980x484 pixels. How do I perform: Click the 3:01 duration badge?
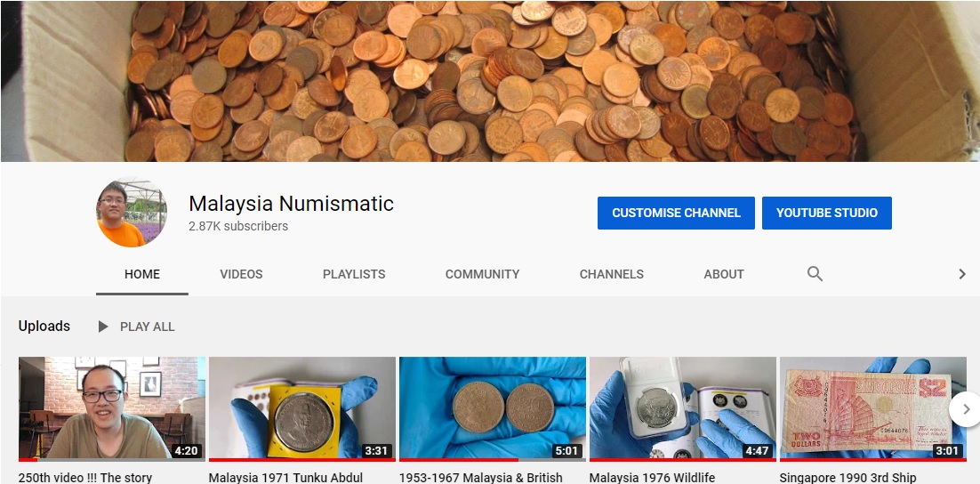(x=947, y=450)
